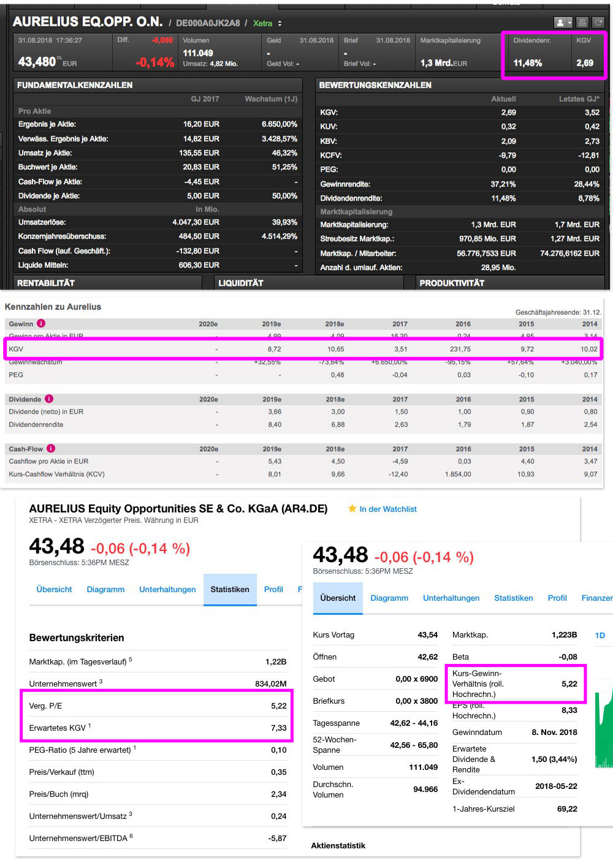
Task: Click the Aktienstatistik heading
Action: (x=338, y=846)
